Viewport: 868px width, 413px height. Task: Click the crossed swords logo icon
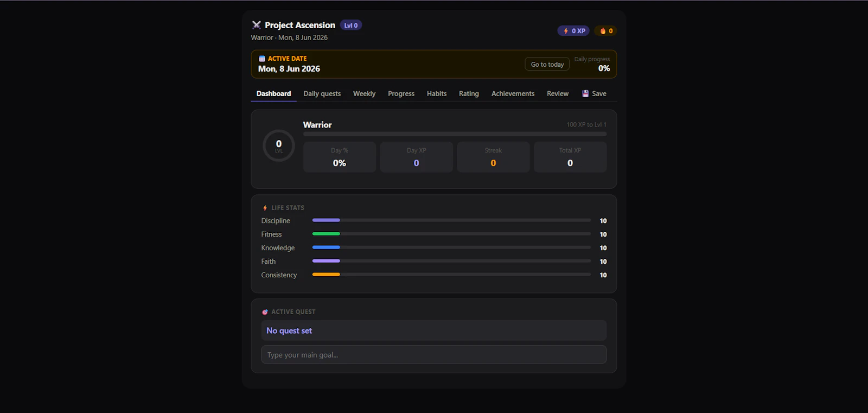[257, 25]
